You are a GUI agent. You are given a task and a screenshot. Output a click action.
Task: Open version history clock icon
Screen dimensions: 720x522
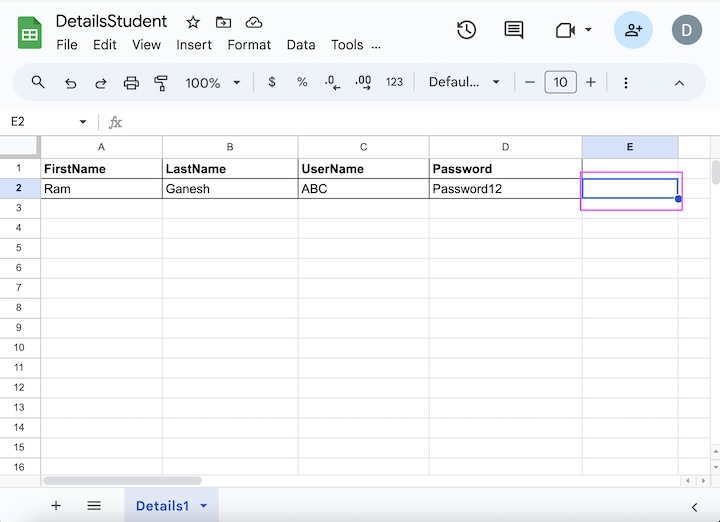(466, 30)
